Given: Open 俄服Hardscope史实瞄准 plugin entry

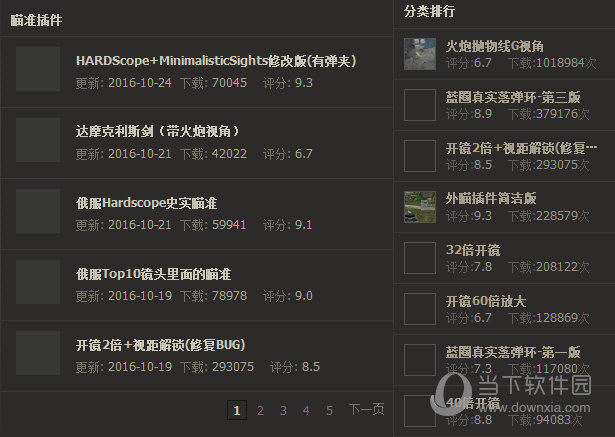Looking at the screenshot, I should click(153, 203).
